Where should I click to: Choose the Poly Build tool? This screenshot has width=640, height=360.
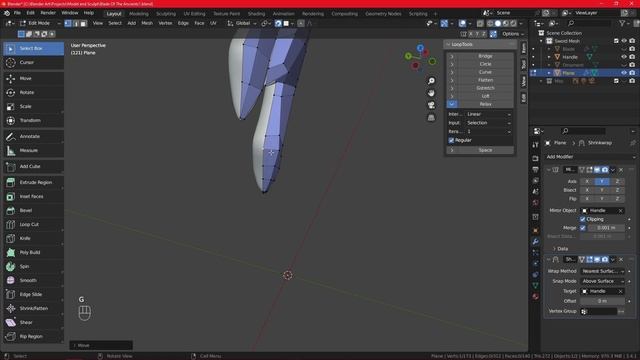(33, 252)
